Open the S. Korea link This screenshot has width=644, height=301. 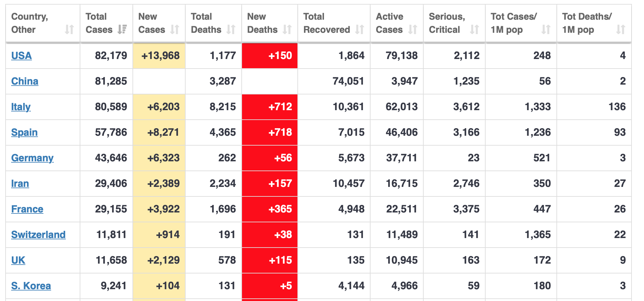[x=31, y=286]
